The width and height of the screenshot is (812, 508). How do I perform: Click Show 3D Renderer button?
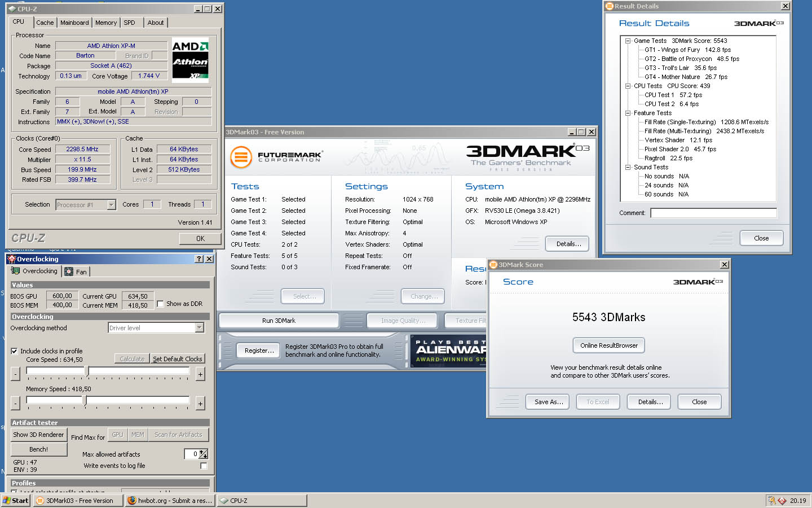(38, 435)
